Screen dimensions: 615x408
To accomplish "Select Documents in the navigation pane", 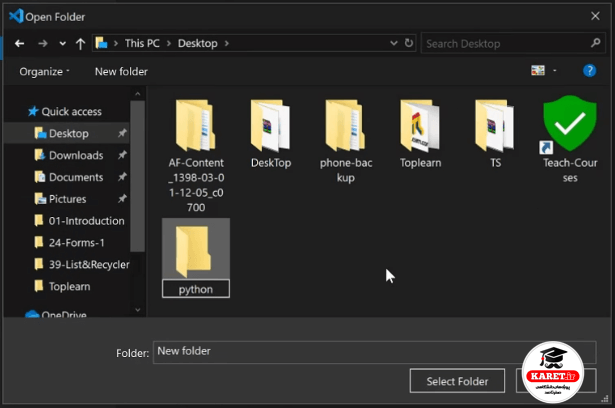I will coord(67,177).
